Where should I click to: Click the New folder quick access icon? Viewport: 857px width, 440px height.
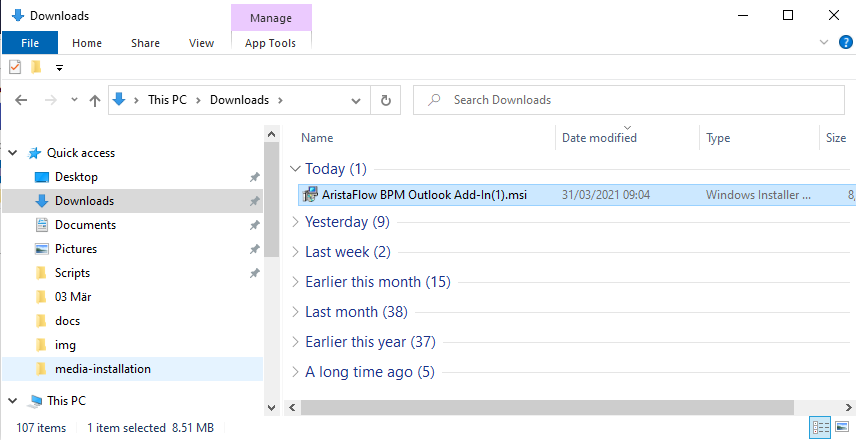tap(37, 67)
